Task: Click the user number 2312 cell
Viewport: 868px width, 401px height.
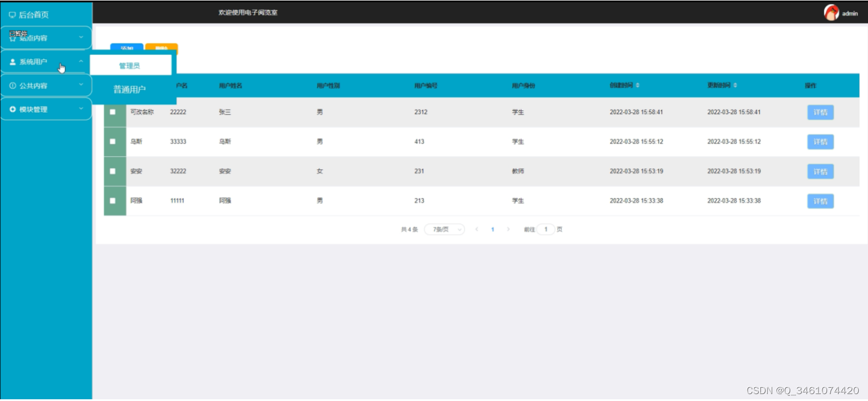Action: [421, 112]
